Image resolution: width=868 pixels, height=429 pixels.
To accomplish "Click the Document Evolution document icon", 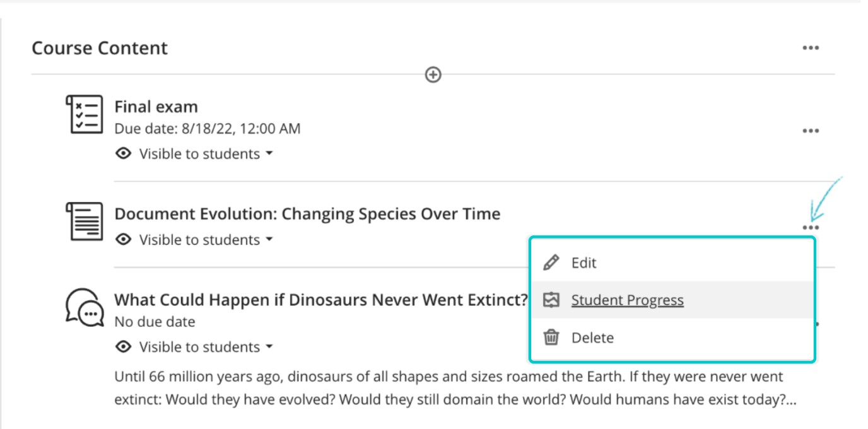I will pyautogui.click(x=85, y=221).
